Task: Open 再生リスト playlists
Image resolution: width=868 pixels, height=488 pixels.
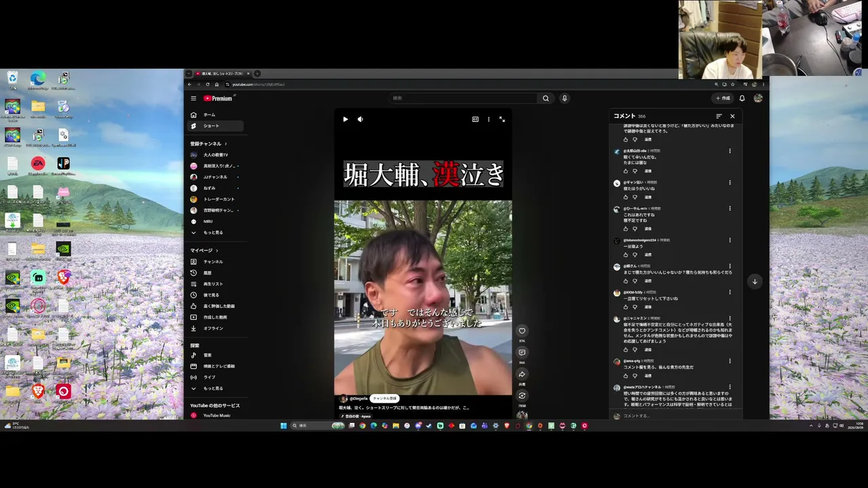Action: coord(214,284)
